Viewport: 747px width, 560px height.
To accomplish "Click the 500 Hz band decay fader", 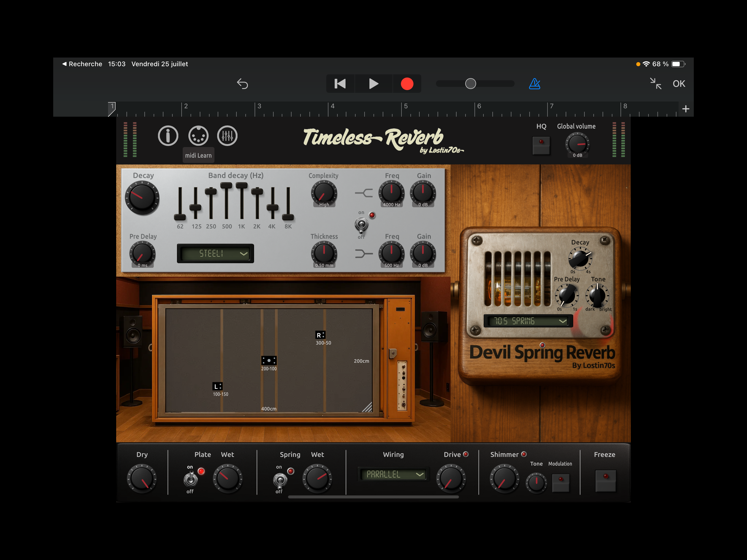I will (226, 185).
